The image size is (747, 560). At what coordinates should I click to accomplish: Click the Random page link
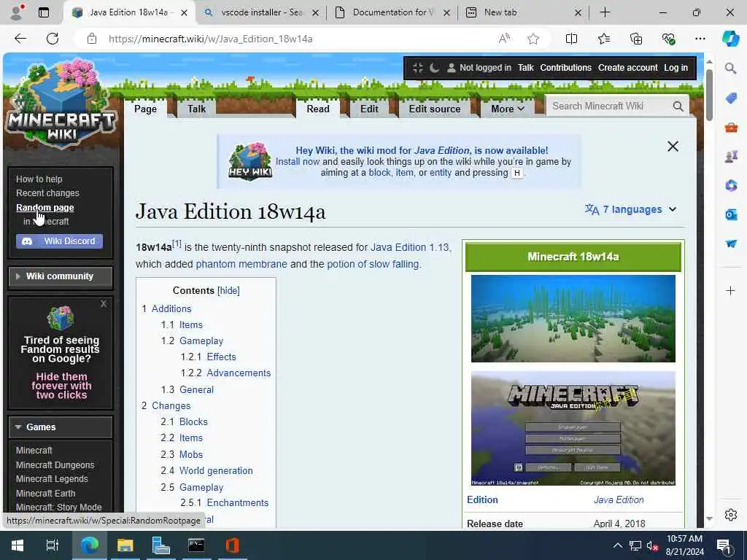point(44,208)
